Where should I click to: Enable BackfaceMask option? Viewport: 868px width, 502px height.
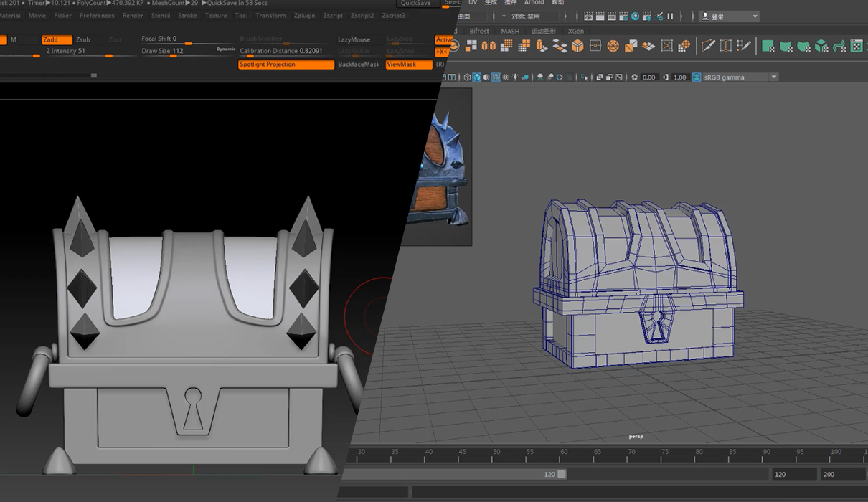point(359,65)
